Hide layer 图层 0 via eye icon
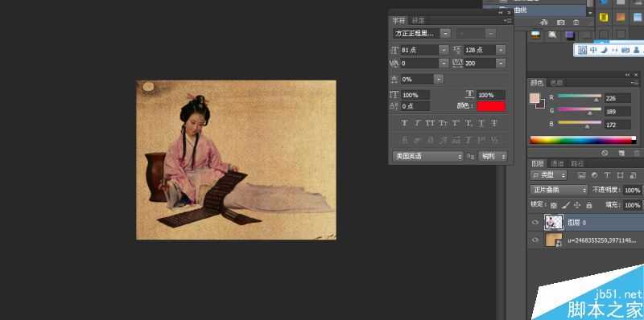Image resolution: width=644 pixels, height=320 pixels. [535, 223]
